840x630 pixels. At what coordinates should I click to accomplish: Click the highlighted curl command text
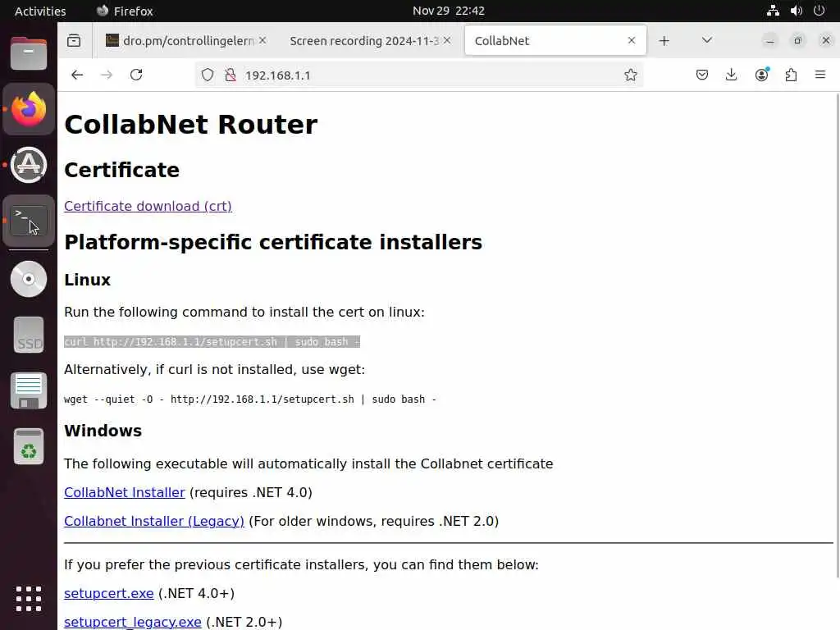(x=212, y=342)
